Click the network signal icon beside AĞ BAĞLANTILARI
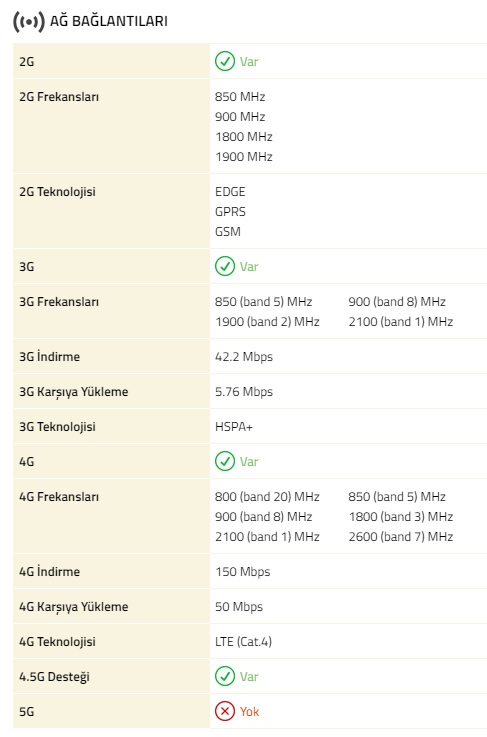The width and height of the screenshot is (487, 737). [x=29, y=22]
